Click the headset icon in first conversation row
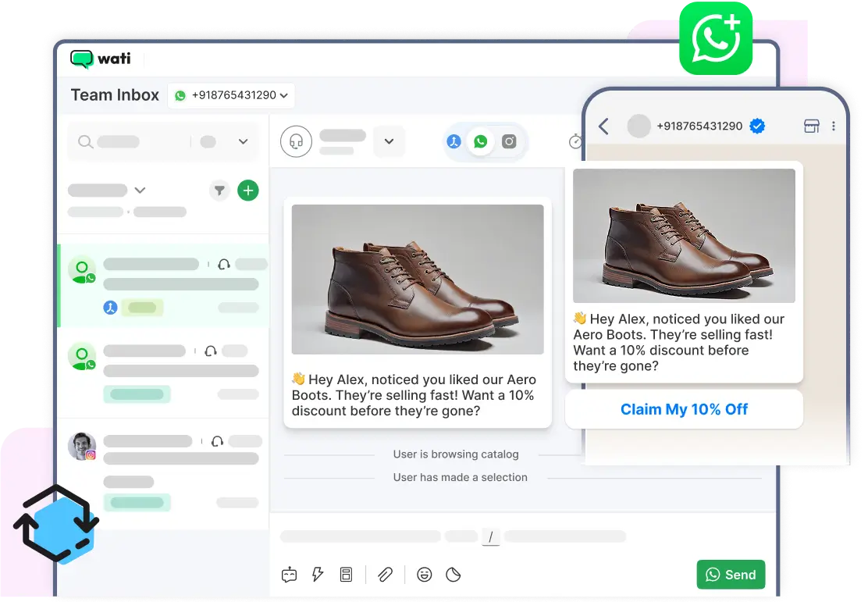 [224, 265]
